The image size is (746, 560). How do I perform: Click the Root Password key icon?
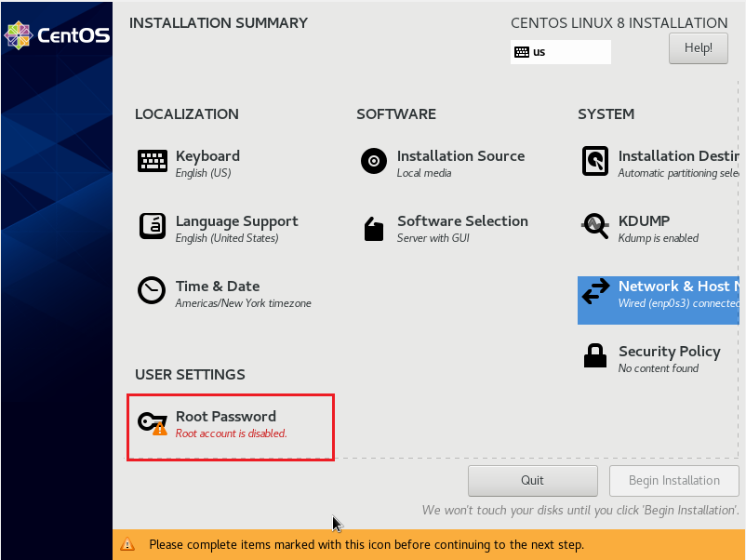pos(153,423)
